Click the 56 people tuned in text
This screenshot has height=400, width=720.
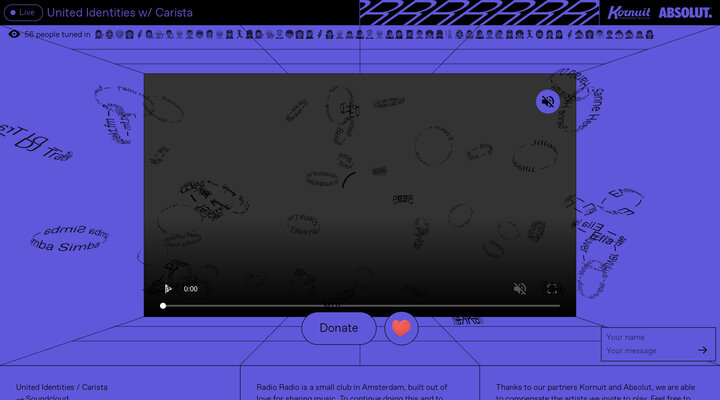(57, 34)
